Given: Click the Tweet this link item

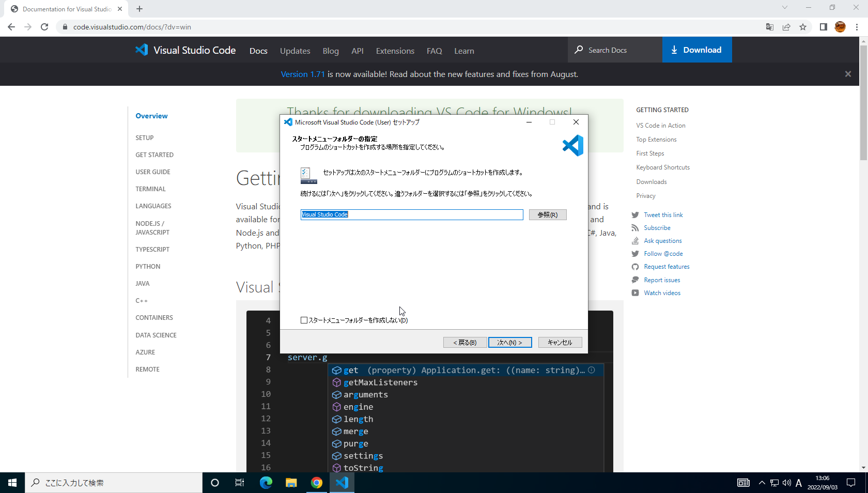Looking at the screenshot, I should click(x=663, y=215).
